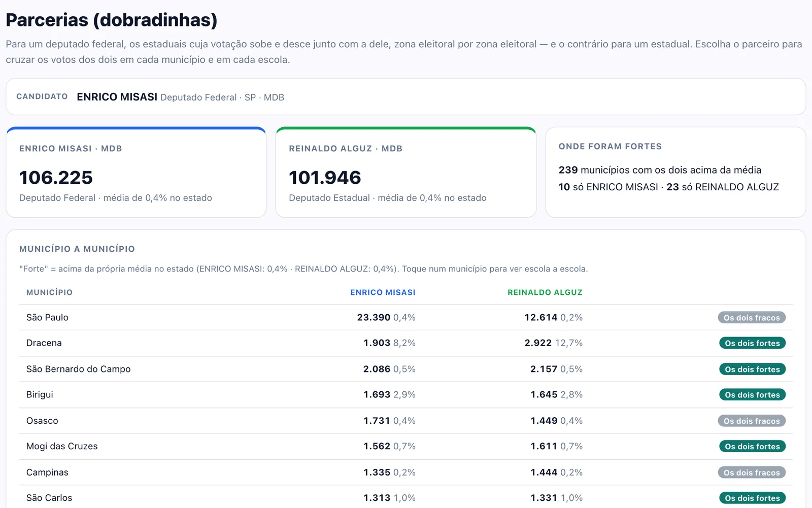Click the 1.335 value in Campinas row
Image resolution: width=812 pixels, height=508 pixels.
pyautogui.click(x=377, y=472)
